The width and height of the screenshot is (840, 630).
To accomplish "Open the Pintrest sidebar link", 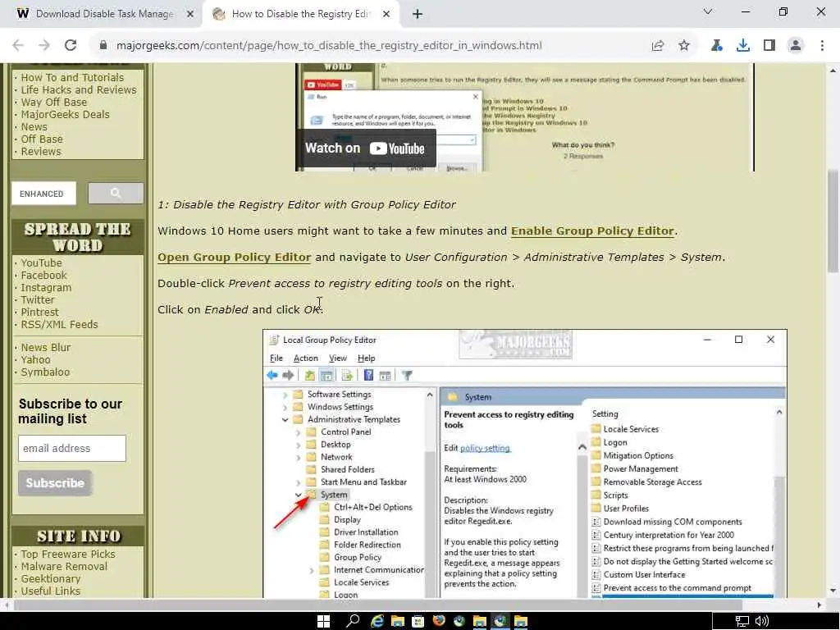I will [x=39, y=313].
